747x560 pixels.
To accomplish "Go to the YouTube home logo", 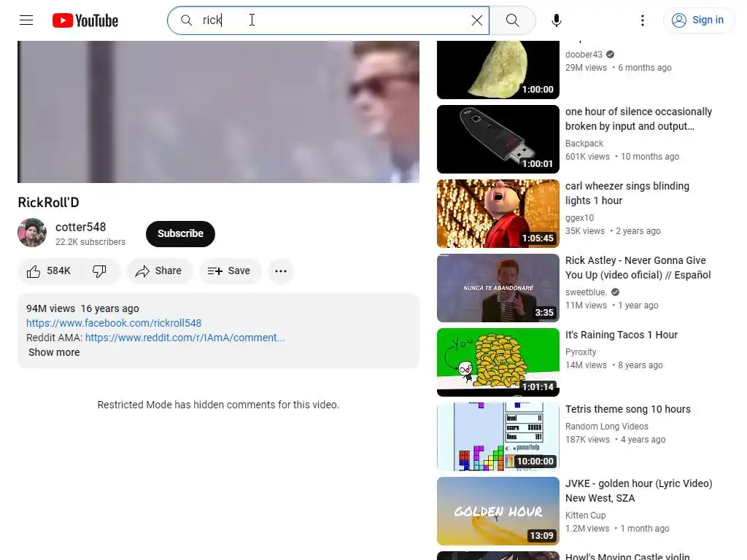I will click(85, 20).
